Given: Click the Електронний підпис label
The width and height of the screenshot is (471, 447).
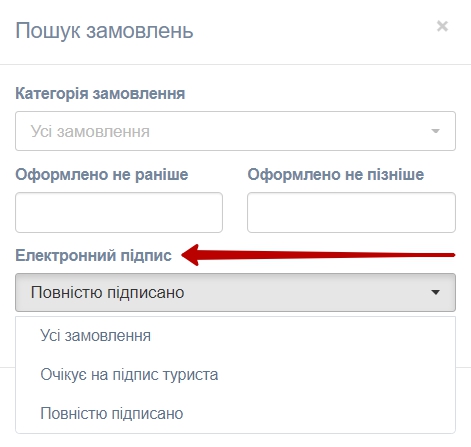Looking at the screenshot, I should pos(93,256).
